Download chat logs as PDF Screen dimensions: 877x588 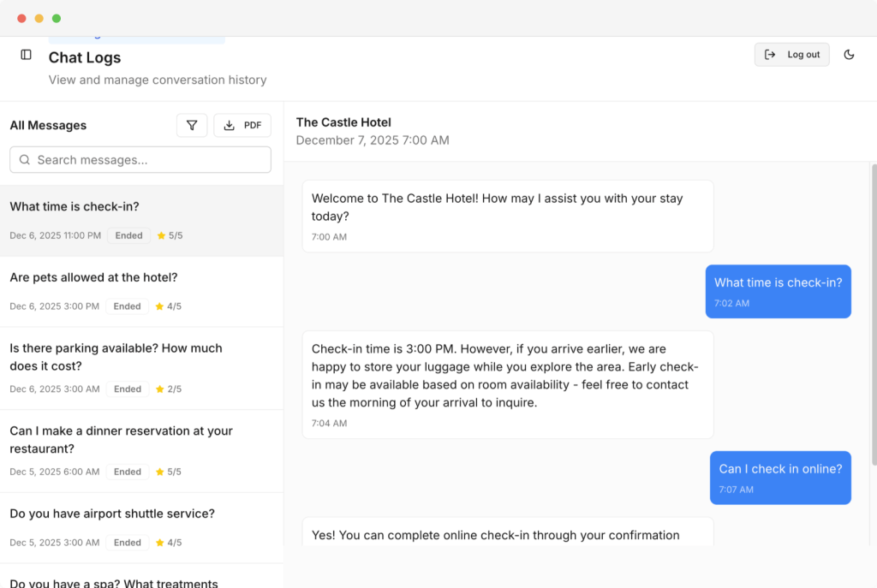pyautogui.click(x=242, y=126)
